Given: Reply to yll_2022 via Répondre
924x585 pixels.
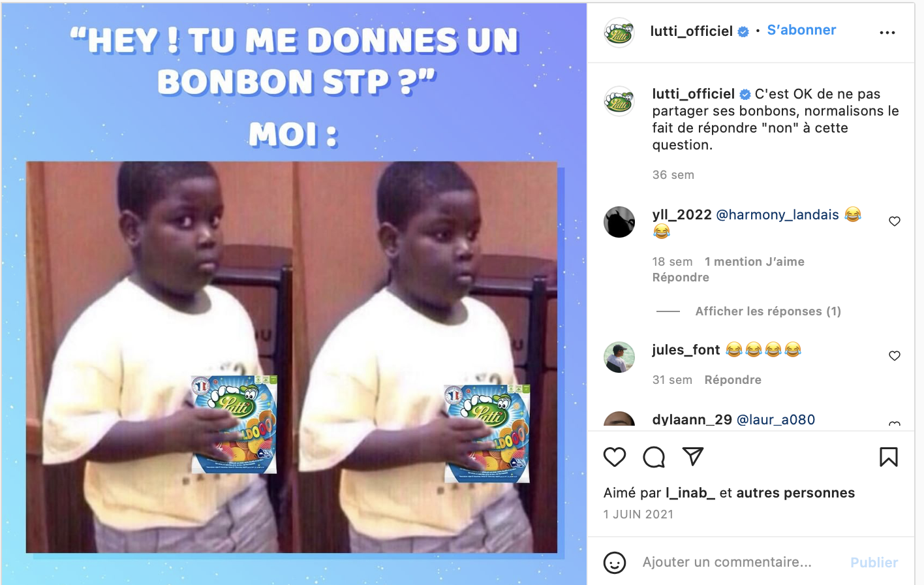Looking at the screenshot, I should click(681, 277).
